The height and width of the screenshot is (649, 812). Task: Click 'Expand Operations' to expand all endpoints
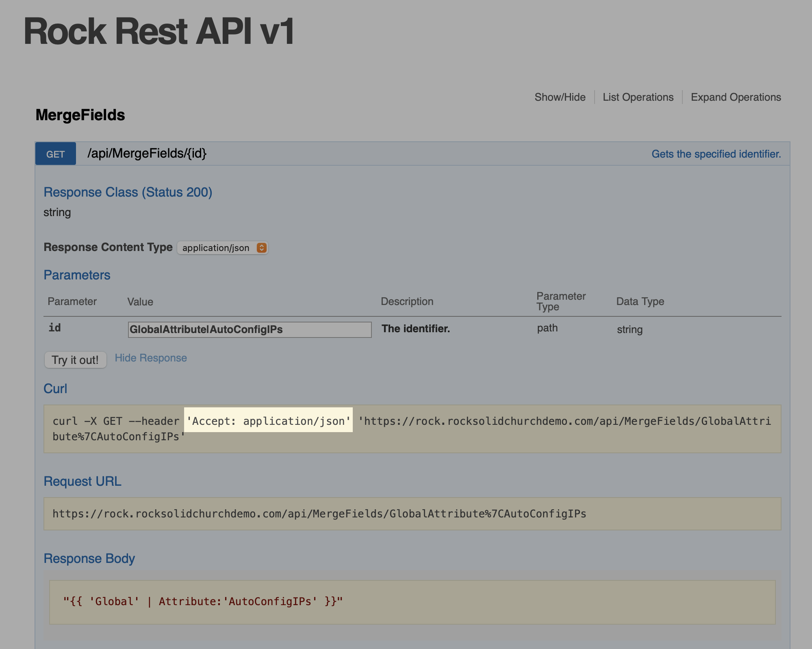[736, 97]
